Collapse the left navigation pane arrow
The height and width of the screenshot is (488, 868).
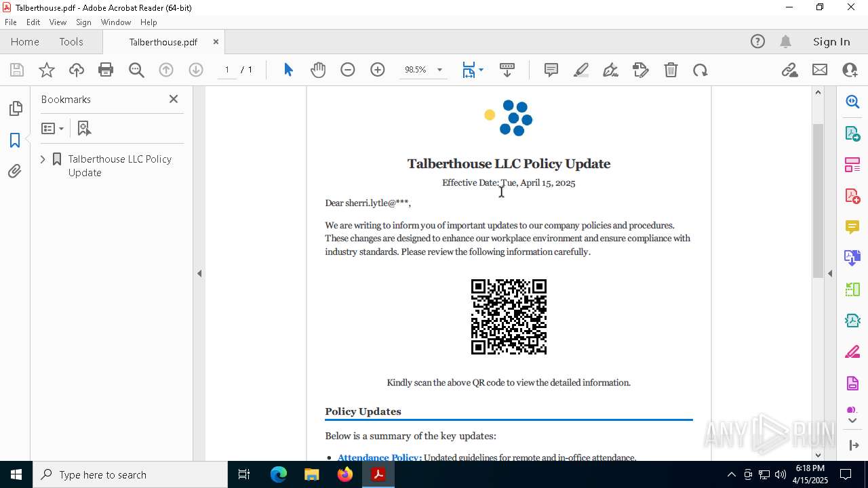click(x=199, y=274)
